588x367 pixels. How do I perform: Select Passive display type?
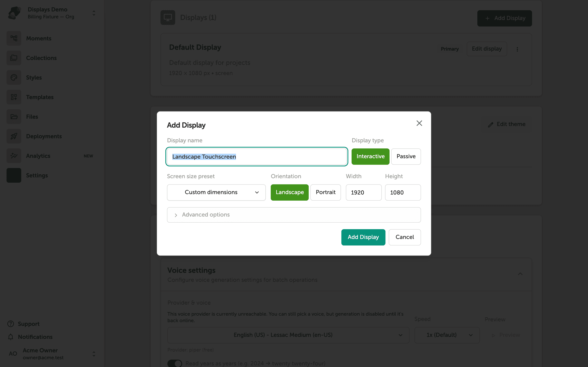[406, 156]
